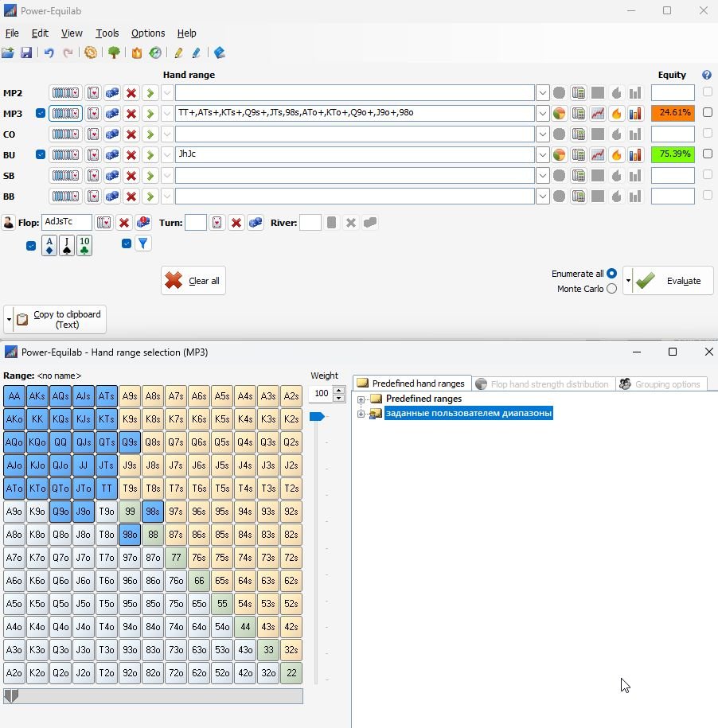Click the vertical weight slider handle
Image resolution: width=718 pixels, height=728 pixels.
coord(317,416)
